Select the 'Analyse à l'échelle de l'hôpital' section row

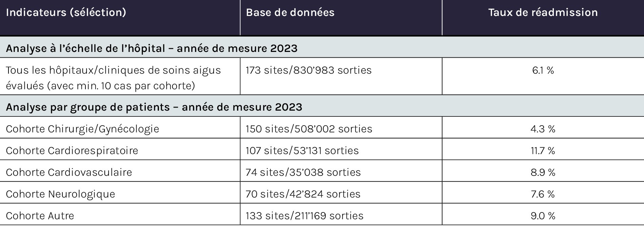point(152,49)
